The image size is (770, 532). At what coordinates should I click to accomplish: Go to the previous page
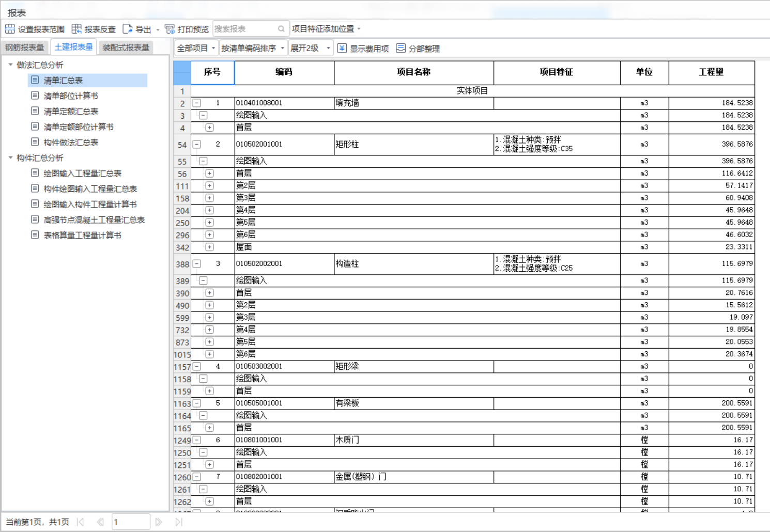coord(100,522)
